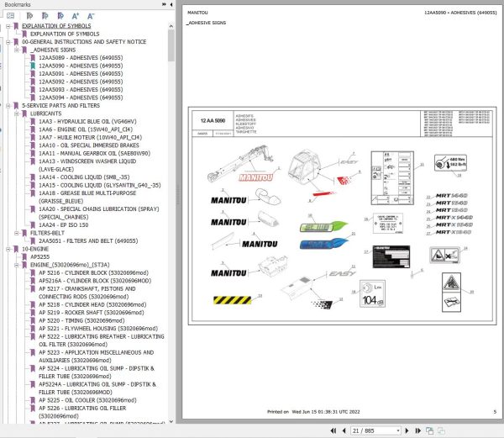
Task: Select bookmark 12AA5090 - ADHESIVES (649055)
Action: 81,66
